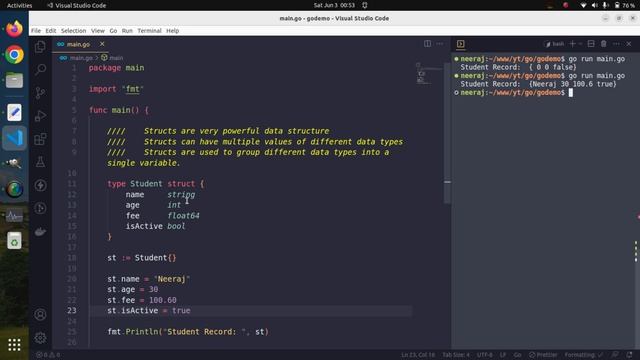Screen dimensions: 640x360
Task: Open the Run menu
Action: (127, 31)
